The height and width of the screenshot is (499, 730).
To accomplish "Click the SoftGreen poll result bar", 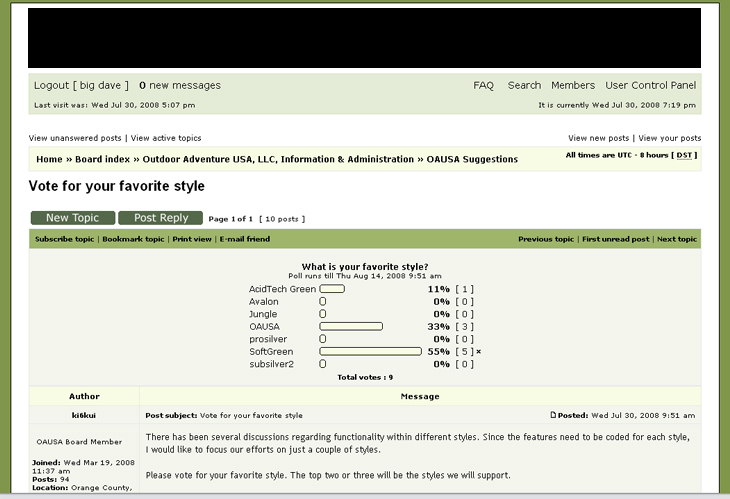I will pyautogui.click(x=370, y=352).
